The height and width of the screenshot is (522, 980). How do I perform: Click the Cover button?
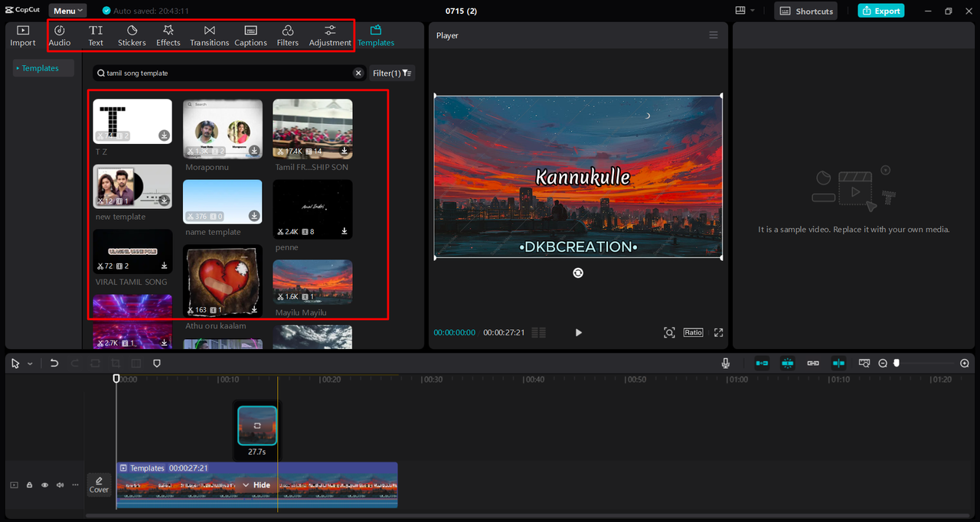99,484
